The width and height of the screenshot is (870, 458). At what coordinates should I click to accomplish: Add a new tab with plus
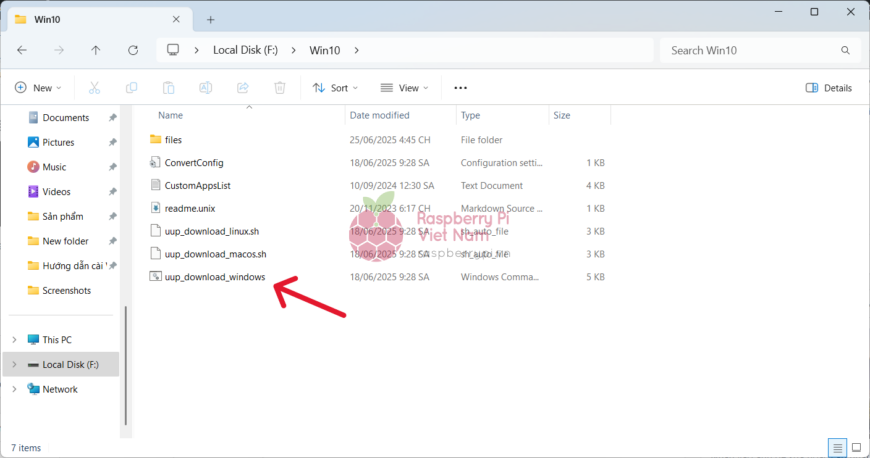210,19
